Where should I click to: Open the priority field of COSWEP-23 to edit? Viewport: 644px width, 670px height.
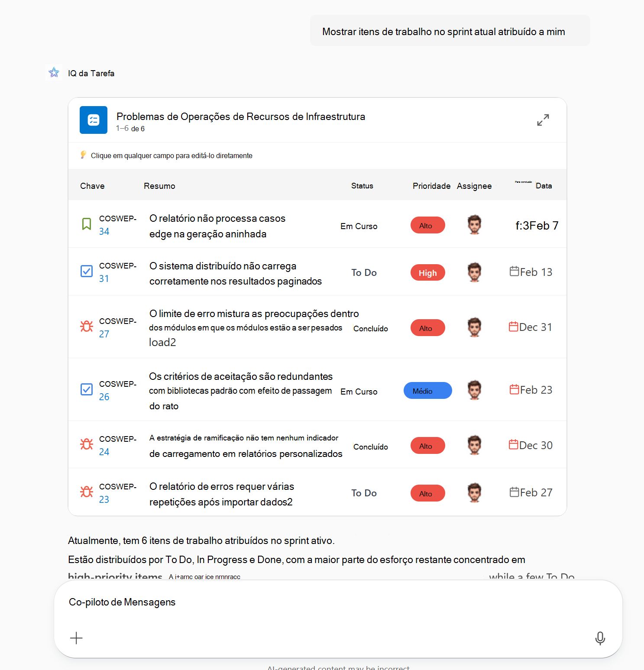(427, 493)
